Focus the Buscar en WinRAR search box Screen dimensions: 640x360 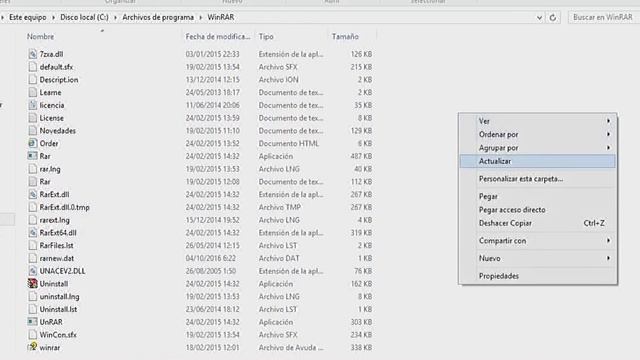(x=603, y=18)
